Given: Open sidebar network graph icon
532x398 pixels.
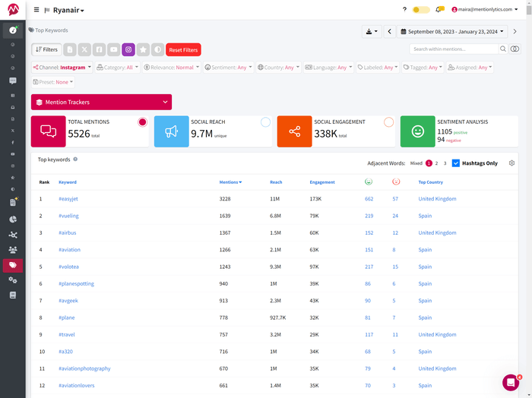Looking at the screenshot, I should tap(13, 235).
